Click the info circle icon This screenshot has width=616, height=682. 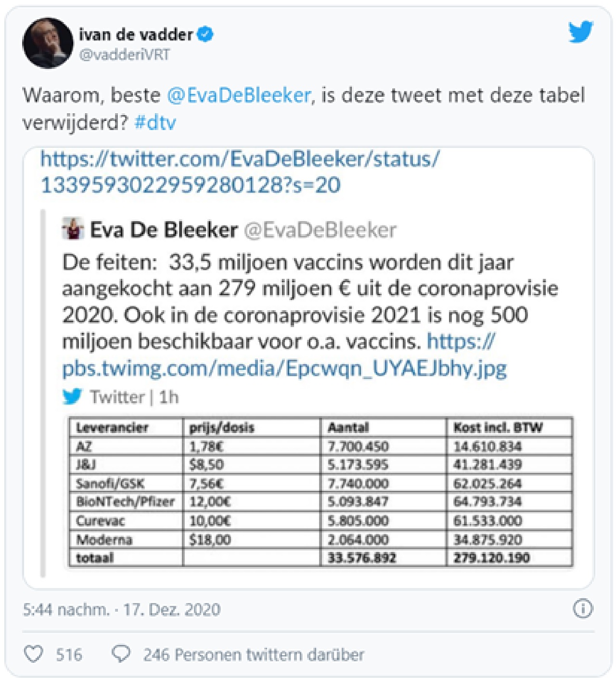tap(583, 609)
